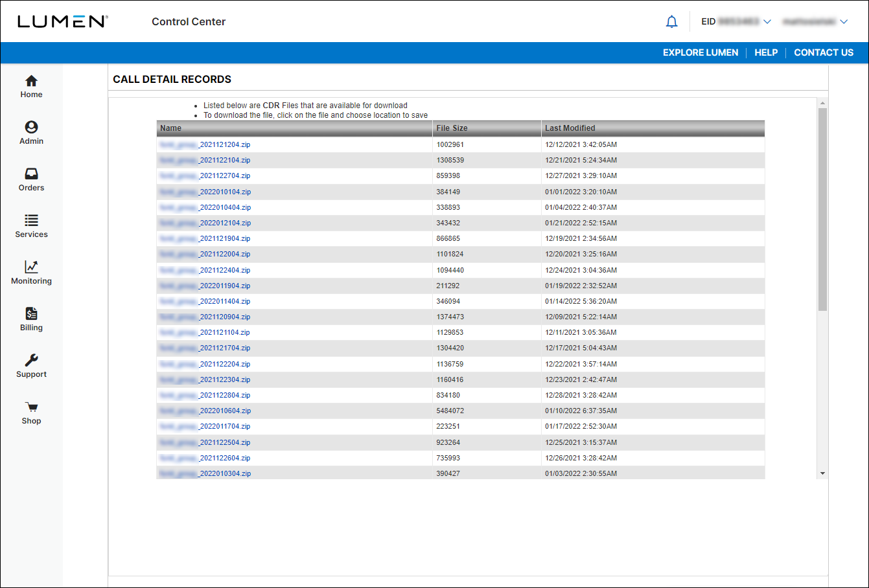Click the scrollbar up arrow
Image resolution: width=869 pixels, height=588 pixels.
pos(822,103)
